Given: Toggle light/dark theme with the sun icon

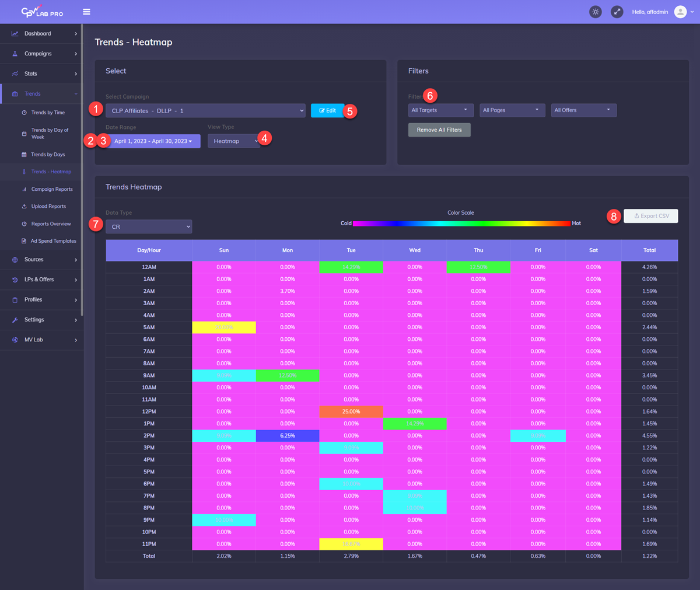Looking at the screenshot, I should click(x=596, y=12).
